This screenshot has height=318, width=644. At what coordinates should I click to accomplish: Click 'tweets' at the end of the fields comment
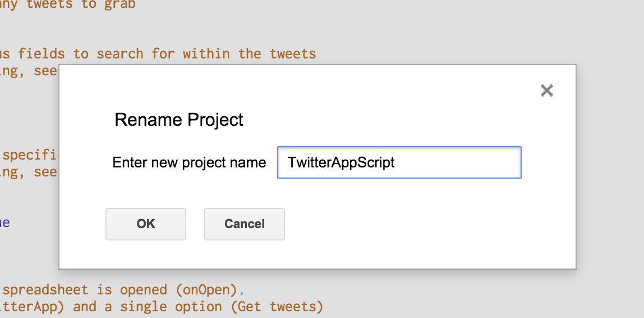click(292, 54)
